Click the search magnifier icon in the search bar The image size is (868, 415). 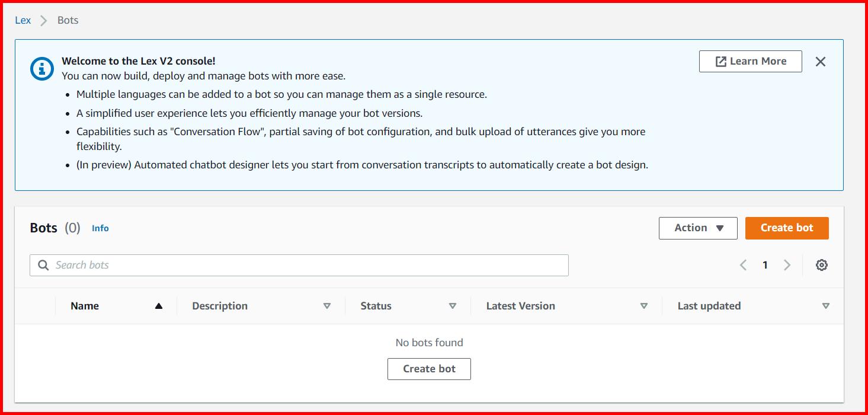pos(43,264)
